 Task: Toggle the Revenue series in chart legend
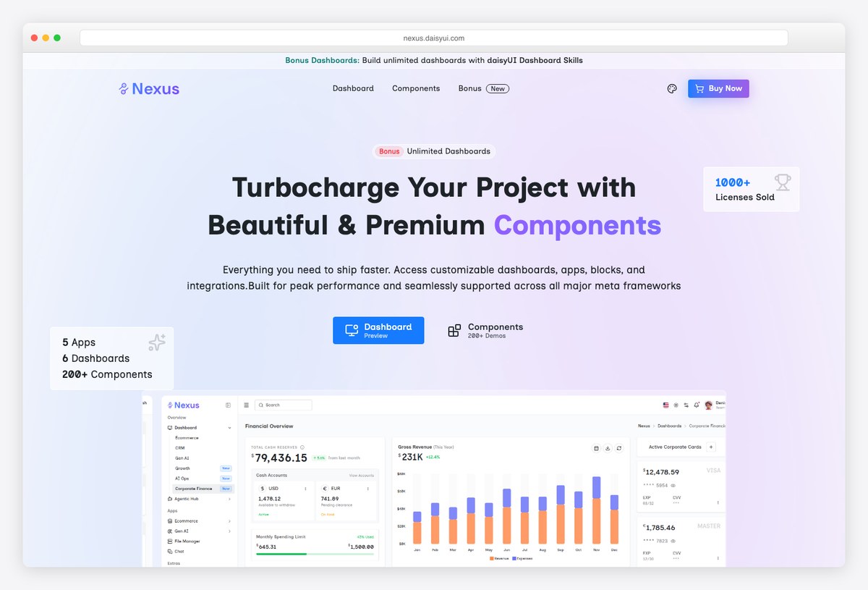[500, 559]
